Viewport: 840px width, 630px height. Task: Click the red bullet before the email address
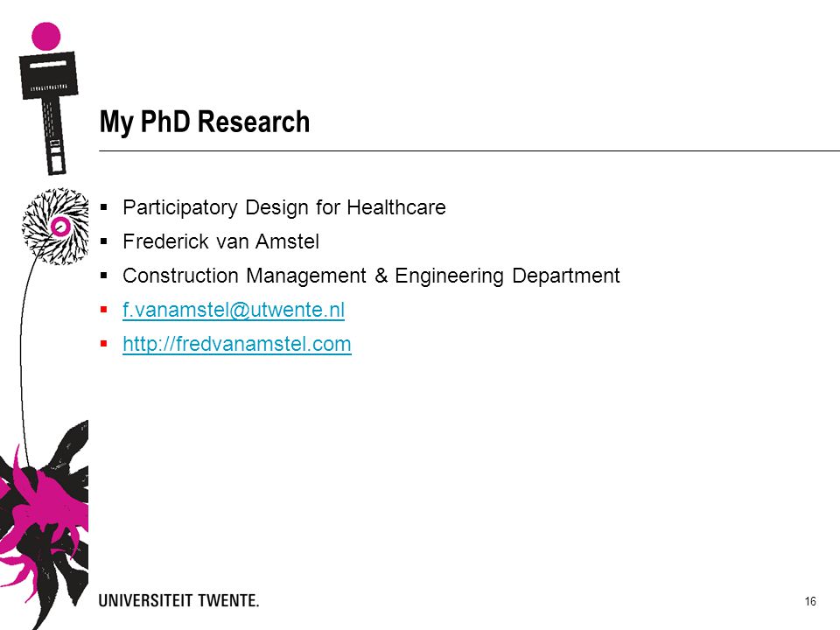tap(104, 310)
